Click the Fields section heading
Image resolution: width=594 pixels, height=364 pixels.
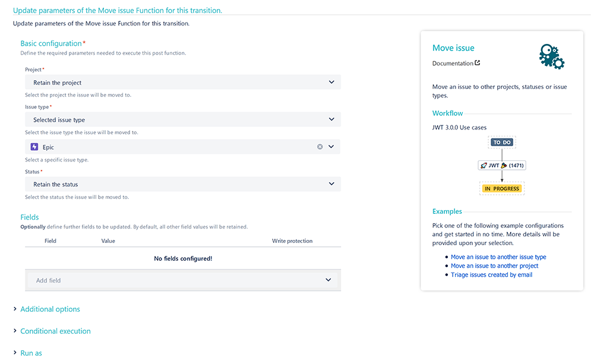click(30, 217)
